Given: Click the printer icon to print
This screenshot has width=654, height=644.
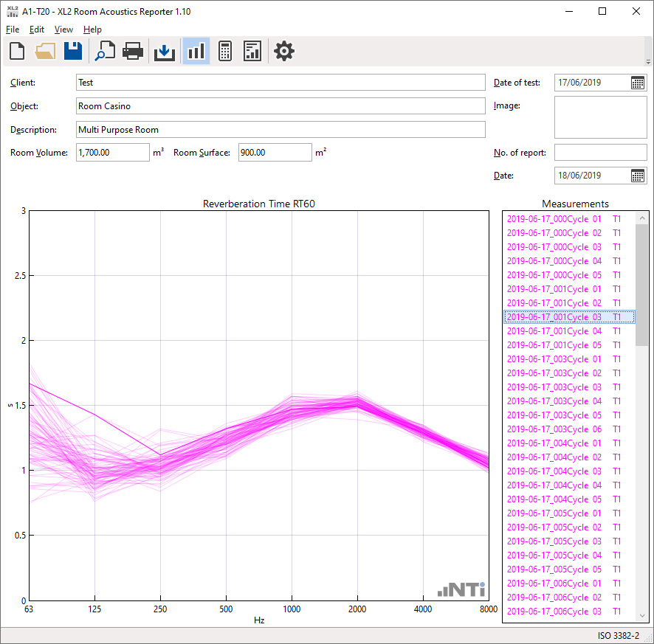Looking at the screenshot, I should [x=133, y=51].
